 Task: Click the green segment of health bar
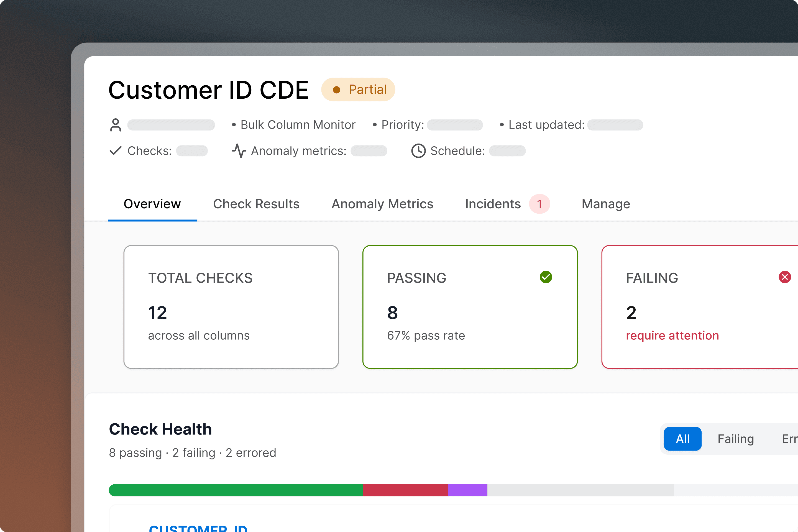(236, 490)
